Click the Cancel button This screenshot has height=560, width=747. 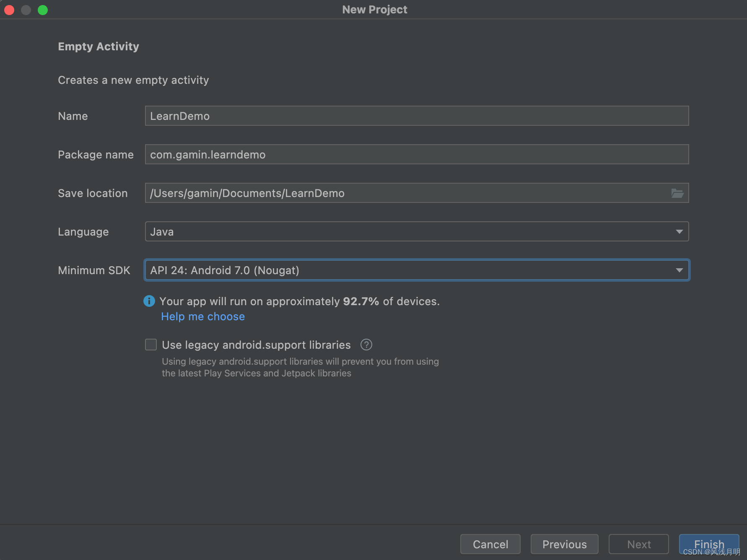490,544
